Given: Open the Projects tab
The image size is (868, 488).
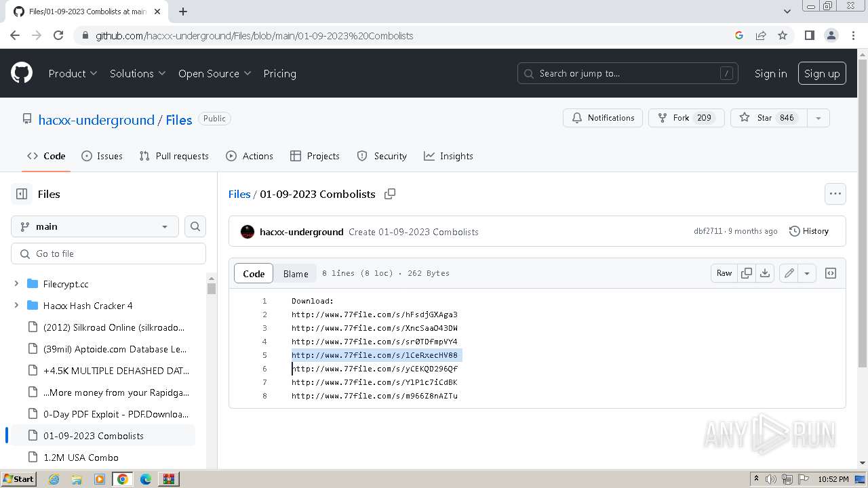Looking at the screenshot, I should pos(315,156).
